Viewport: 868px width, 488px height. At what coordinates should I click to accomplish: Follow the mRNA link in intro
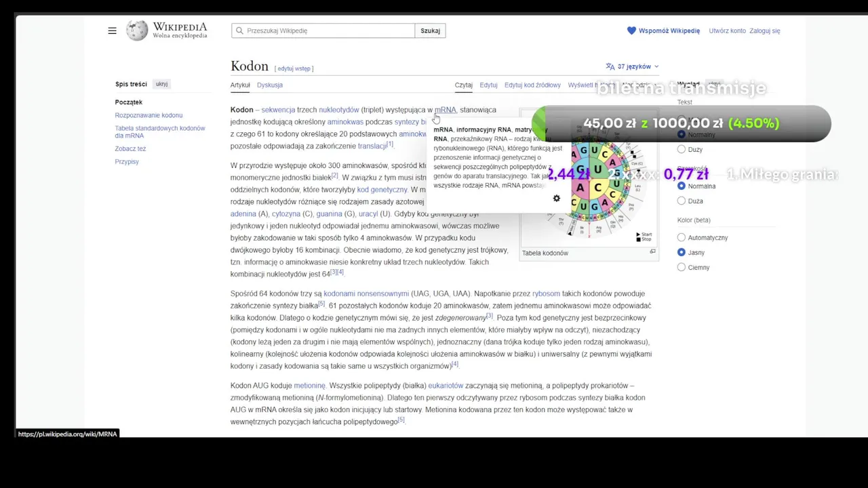pyautogui.click(x=446, y=110)
